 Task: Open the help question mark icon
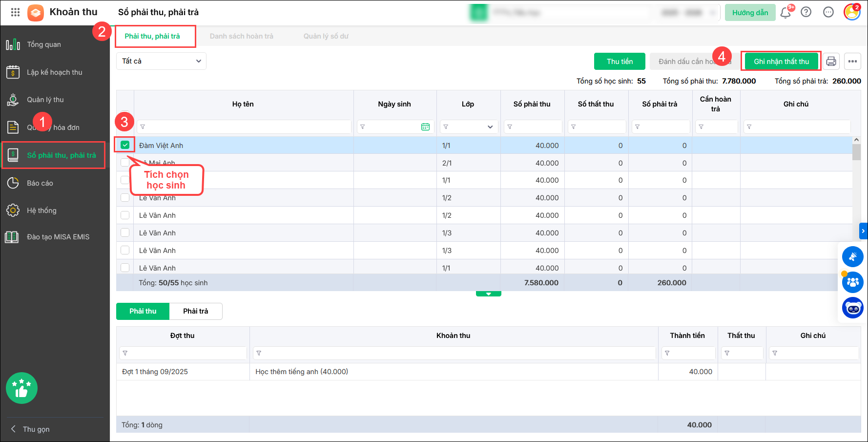[806, 12]
